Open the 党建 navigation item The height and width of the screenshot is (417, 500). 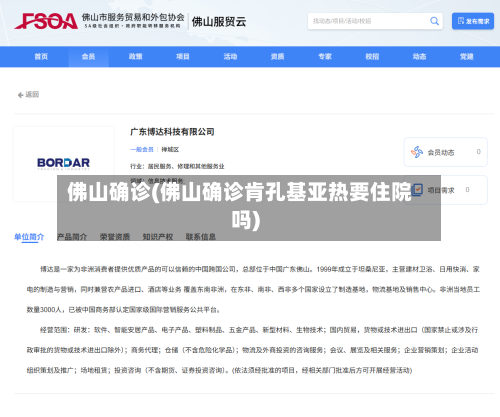467,57
